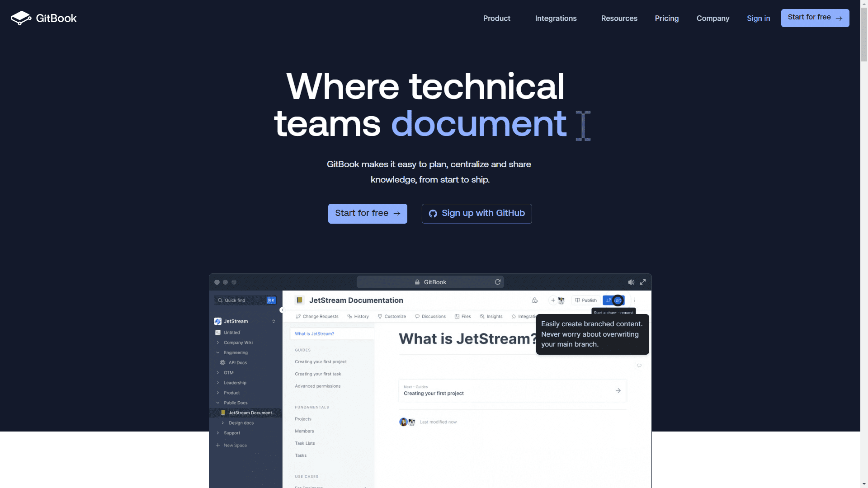Open the Customize tab
Screen dimensions: 868x488
[392, 316]
